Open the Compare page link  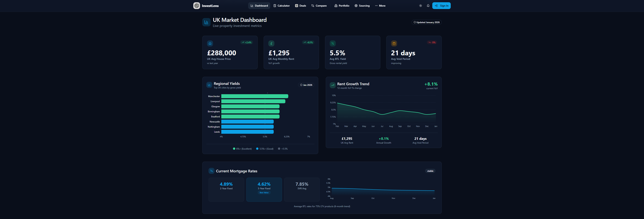pyautogui.click(x=319, y=5)
